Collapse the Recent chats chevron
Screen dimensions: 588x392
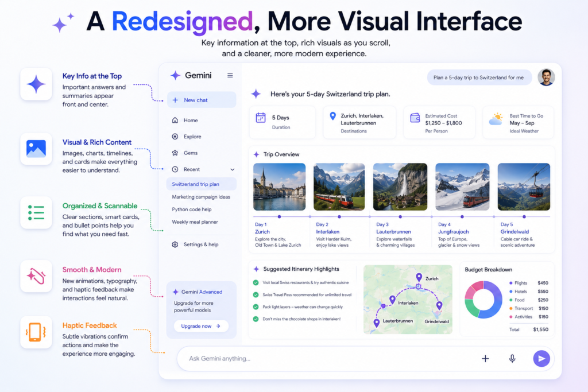tap(233, 169)
